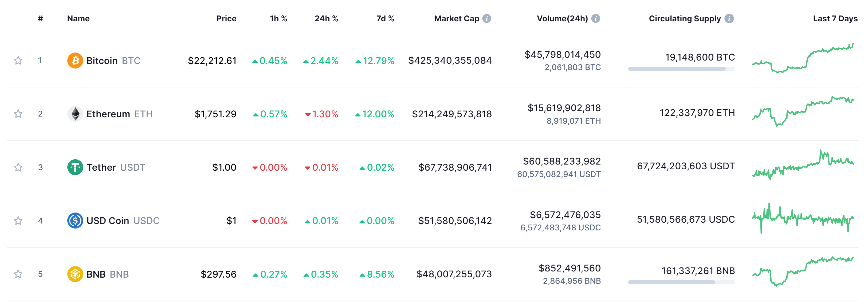Toggle the USD Coin watchlist star
868x304 pixels.
(18, 221)
